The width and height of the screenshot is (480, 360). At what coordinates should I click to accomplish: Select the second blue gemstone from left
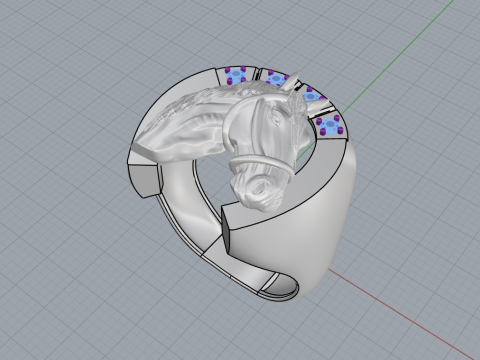[276, 79]
